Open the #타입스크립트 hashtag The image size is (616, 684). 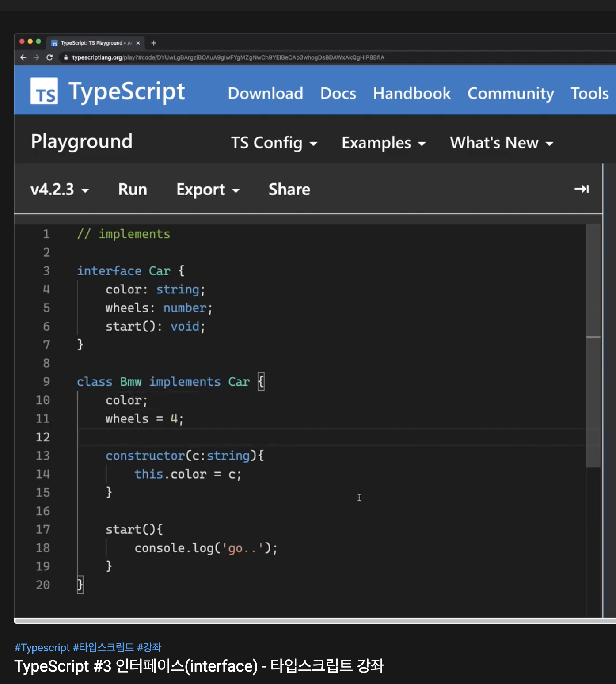pos(103,647)
